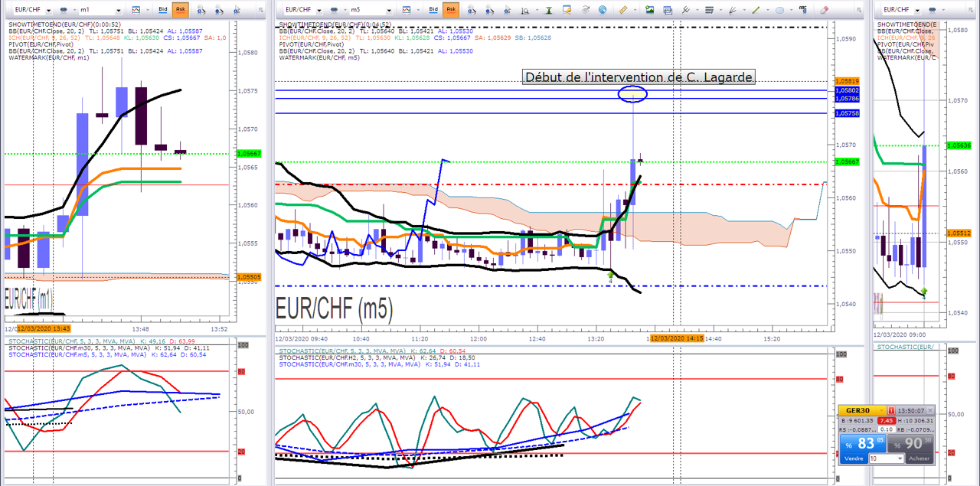Open chart type selector in m5 chart toolbar
Image resolution: width=980 pixels, height=486 pixels.
[407, 10]
